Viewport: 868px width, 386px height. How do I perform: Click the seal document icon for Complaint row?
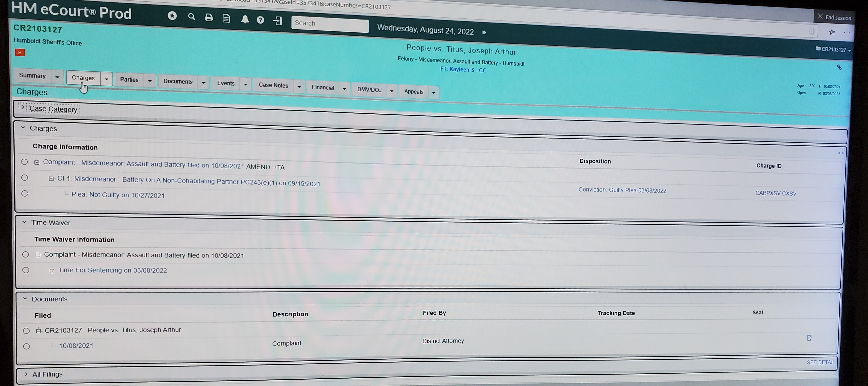click(x=809, y=338)
